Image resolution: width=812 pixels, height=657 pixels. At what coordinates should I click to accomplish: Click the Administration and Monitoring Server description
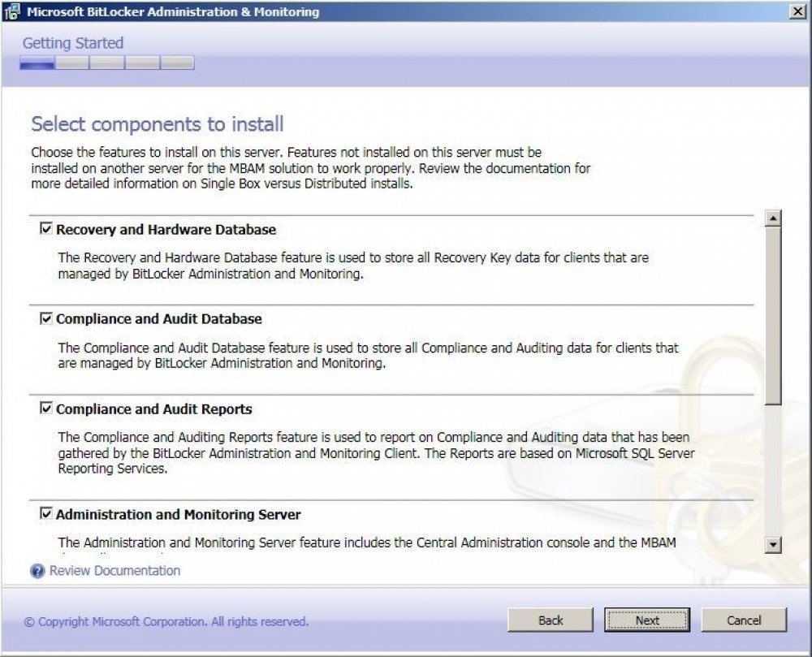367,542
